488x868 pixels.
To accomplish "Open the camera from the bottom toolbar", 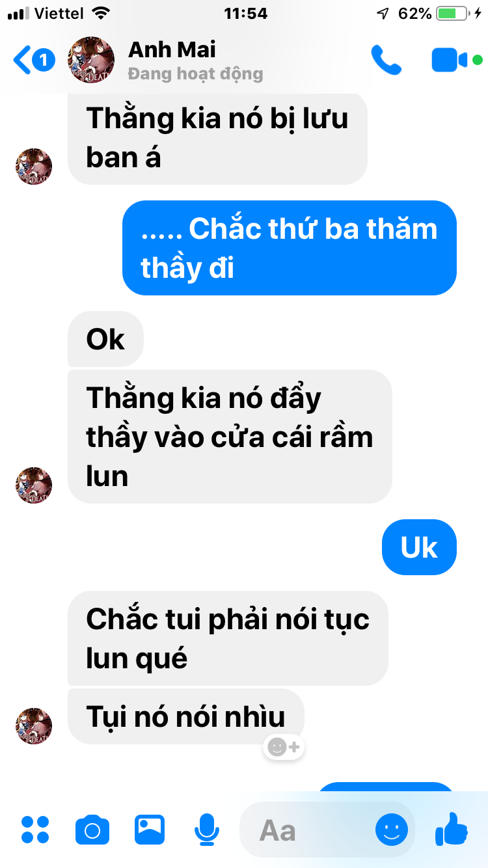I will click(x=92, y=830).
